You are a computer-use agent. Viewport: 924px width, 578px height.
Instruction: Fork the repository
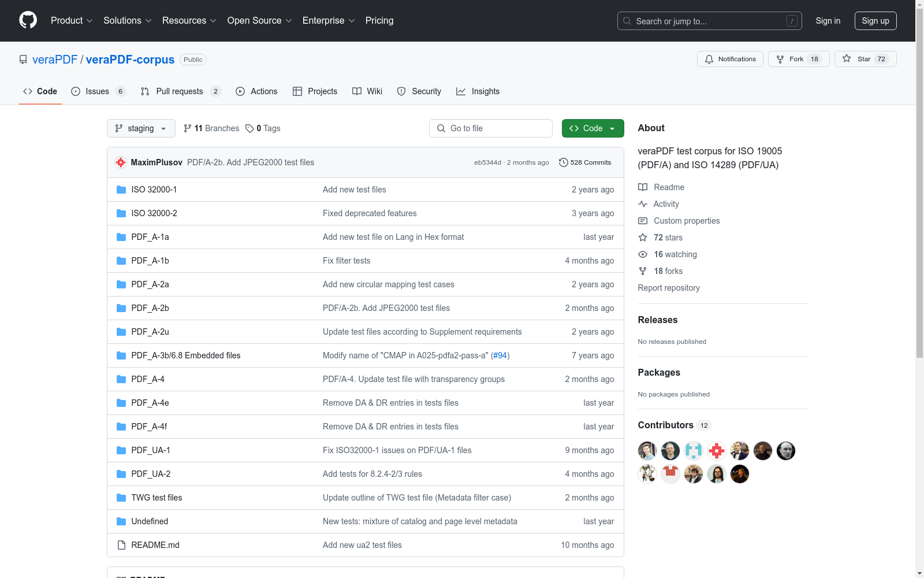coord(799,59)
